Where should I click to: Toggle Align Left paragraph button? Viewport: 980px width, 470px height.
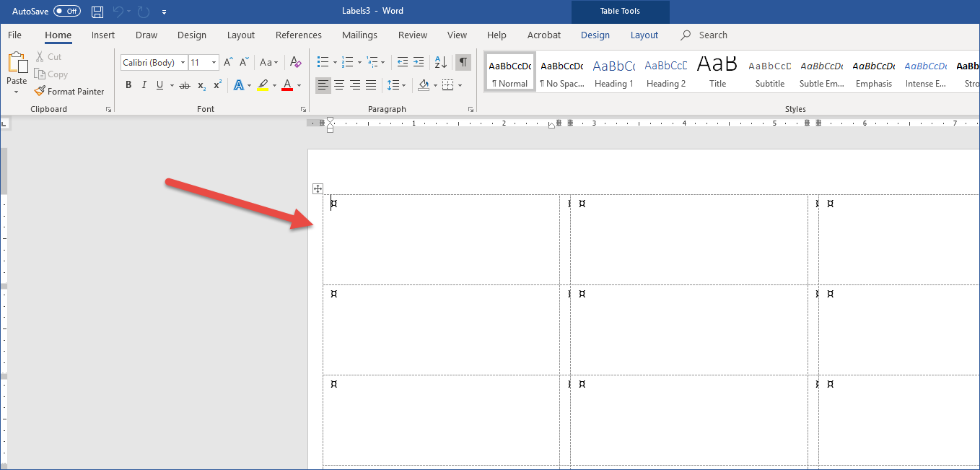(323, 85)
